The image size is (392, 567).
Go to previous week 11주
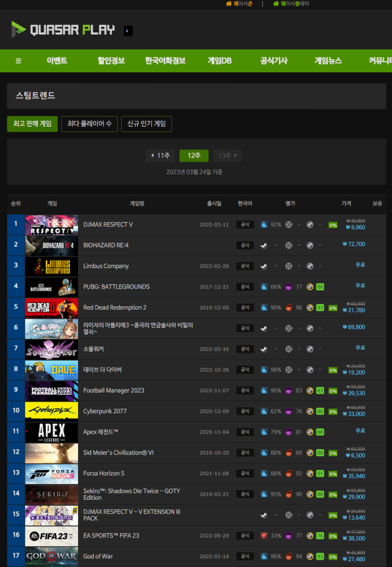pyautogui.click(x=160, y=156)
